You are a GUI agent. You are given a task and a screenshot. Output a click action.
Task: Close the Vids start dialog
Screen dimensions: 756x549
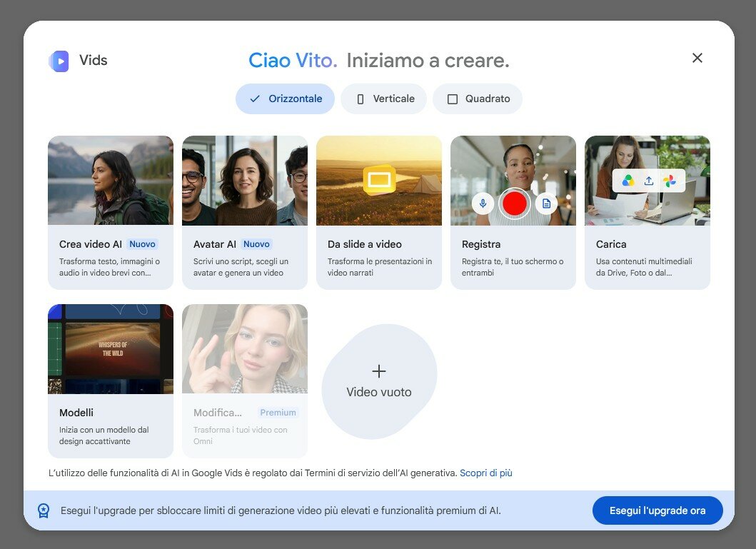(x=697, y=58)
